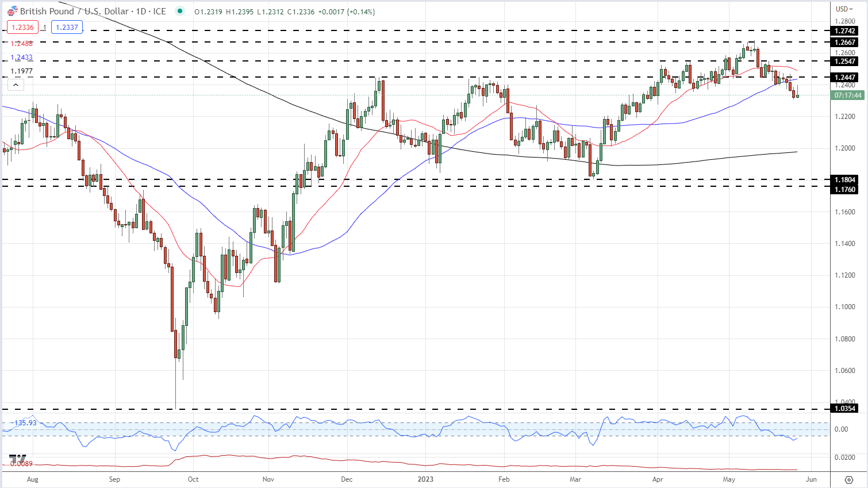Click the +0.0017 (+0.14%) change value
Image resolution: width=868 pixels, height=488 pixels.
click(346, 11)
